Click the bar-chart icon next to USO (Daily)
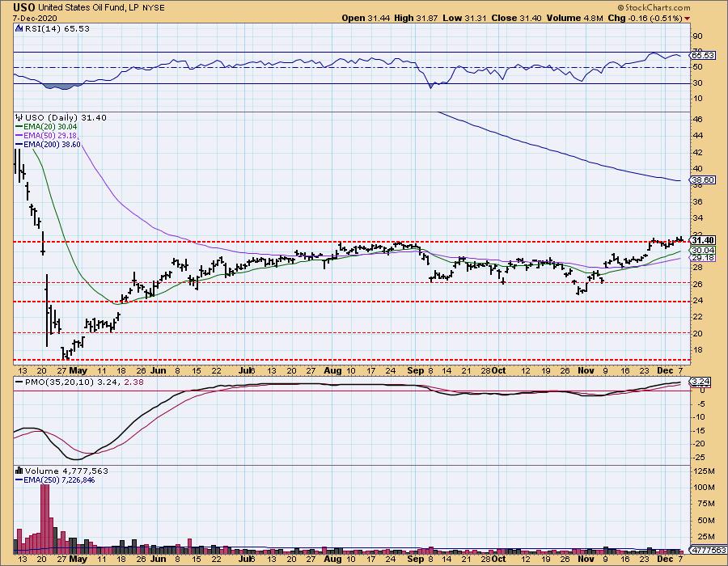This screenshot has width=728, height=566. click(x=19, y=118)
